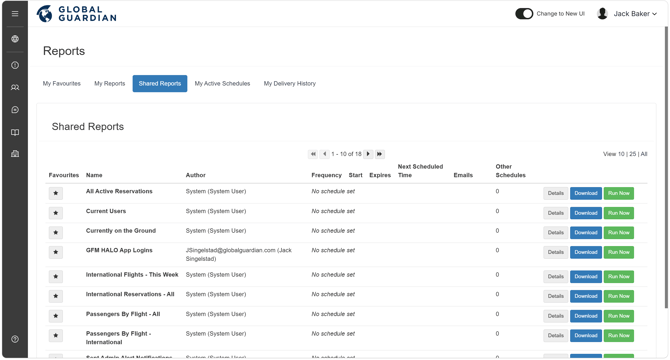670x360 pixels.
Task: Open Details for International Flights - This Week
Action: (x=555, y=277)
